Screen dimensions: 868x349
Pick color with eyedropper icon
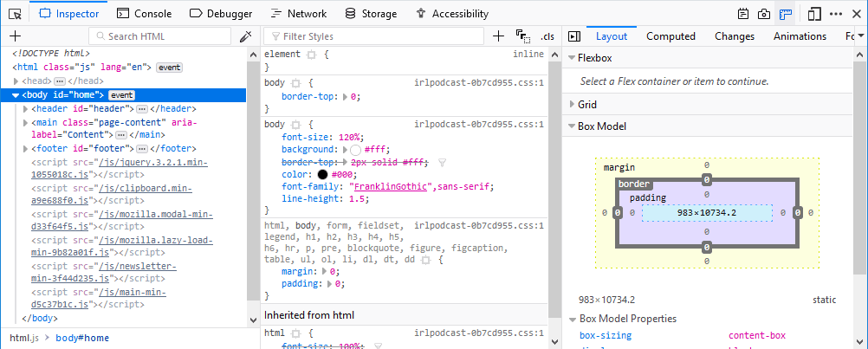245,36
